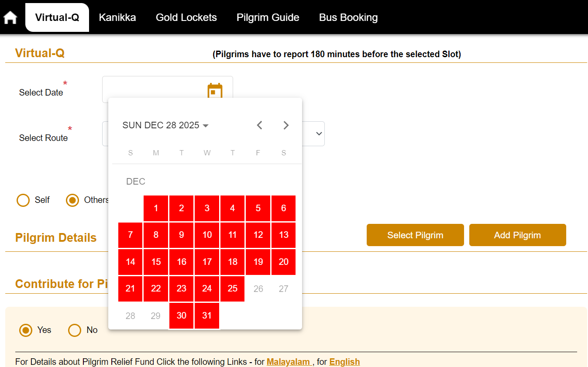Select the Self radio button
The width and height of the screenshot is (588, 367).
click(x=23, y=200)
